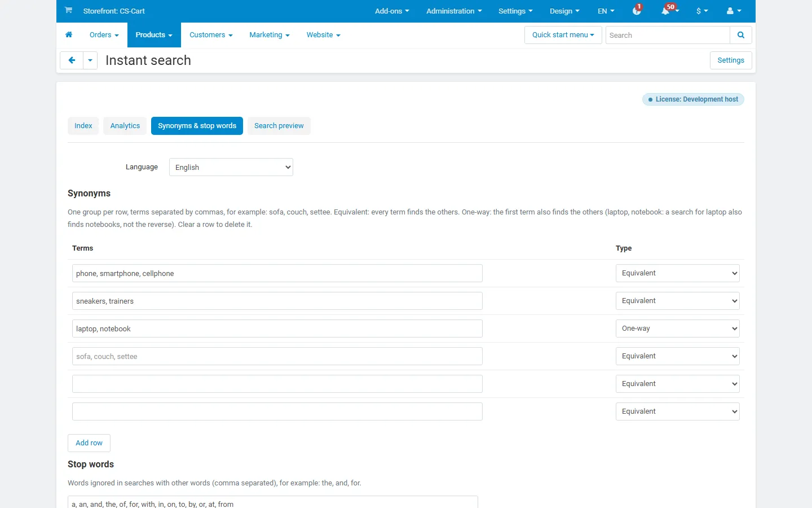Select the Synonyms & stop words tab
Screen dimensions: 812x508
[197, 126]
